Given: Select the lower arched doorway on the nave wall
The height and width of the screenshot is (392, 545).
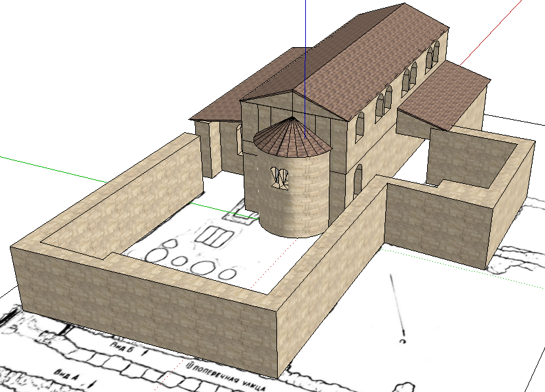Looking at the screenshot, I should (x=358, y=181).
